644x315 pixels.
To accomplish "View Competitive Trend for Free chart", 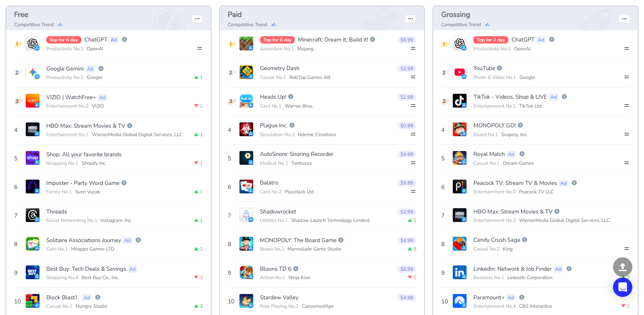I will pyautogui.click(x=38, y=25).
